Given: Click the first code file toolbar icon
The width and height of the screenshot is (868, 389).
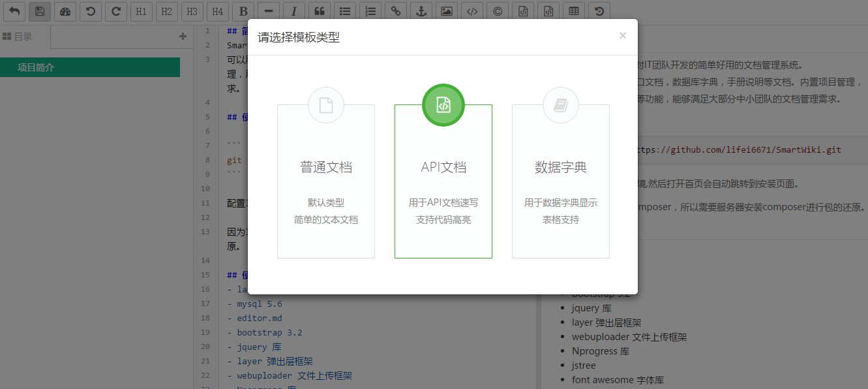Looking at the screenshot, I should tap(522, 11).
